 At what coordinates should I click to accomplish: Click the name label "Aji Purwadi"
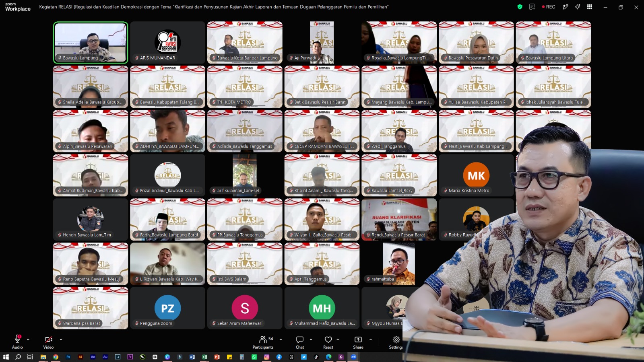point(305,58)
